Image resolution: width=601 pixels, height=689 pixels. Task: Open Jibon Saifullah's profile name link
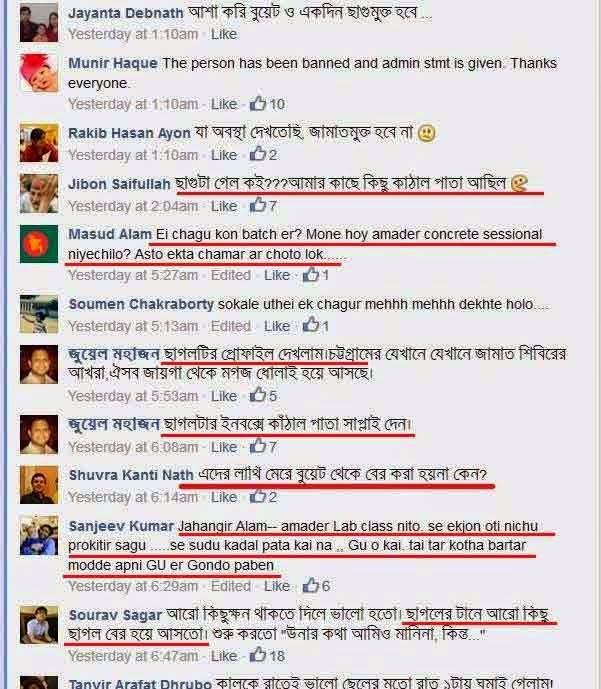[119, 184]
